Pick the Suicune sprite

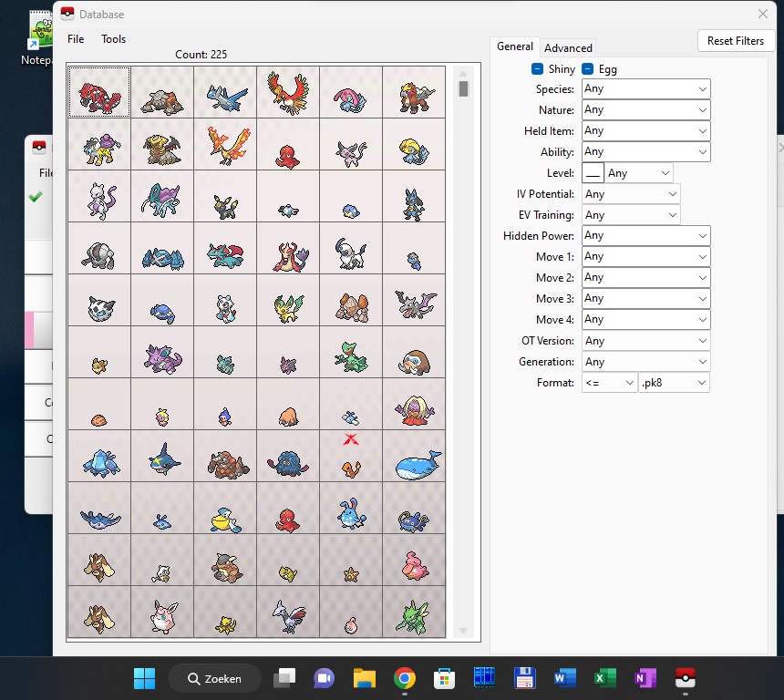(162, 197)
